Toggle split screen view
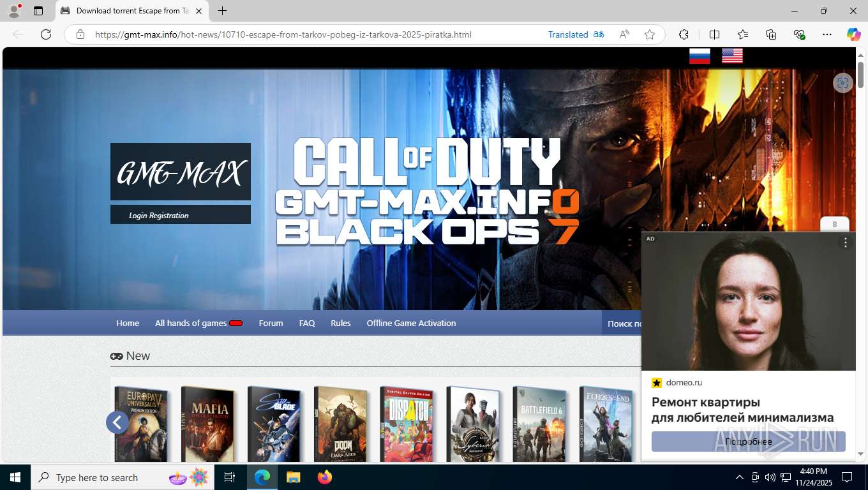The width and height of the screenshot is (868, 490). tap(715, 34)
